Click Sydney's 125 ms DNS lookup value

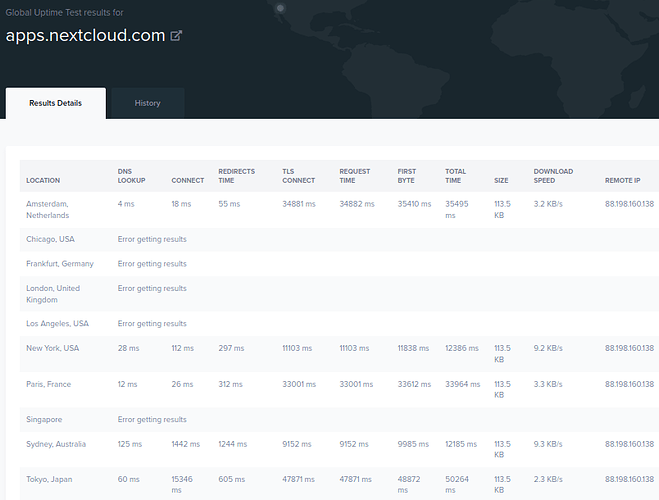coord(130,444)
